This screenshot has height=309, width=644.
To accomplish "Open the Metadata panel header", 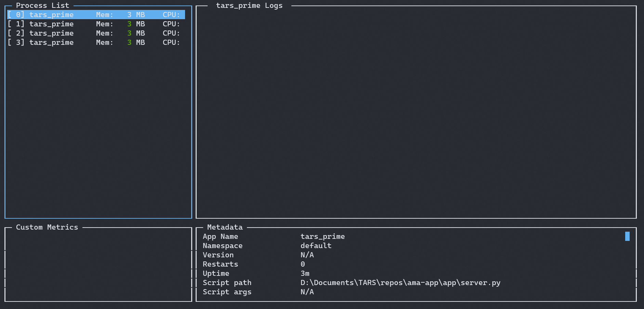I will pos(224,227).
